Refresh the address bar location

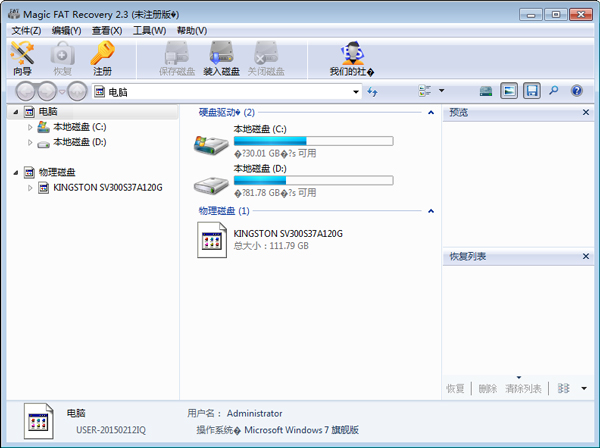[x=372, y=91]
